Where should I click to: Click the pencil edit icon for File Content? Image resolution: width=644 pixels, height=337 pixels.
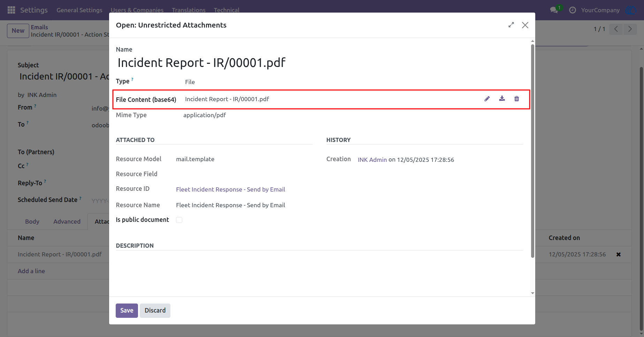(487, 99)
